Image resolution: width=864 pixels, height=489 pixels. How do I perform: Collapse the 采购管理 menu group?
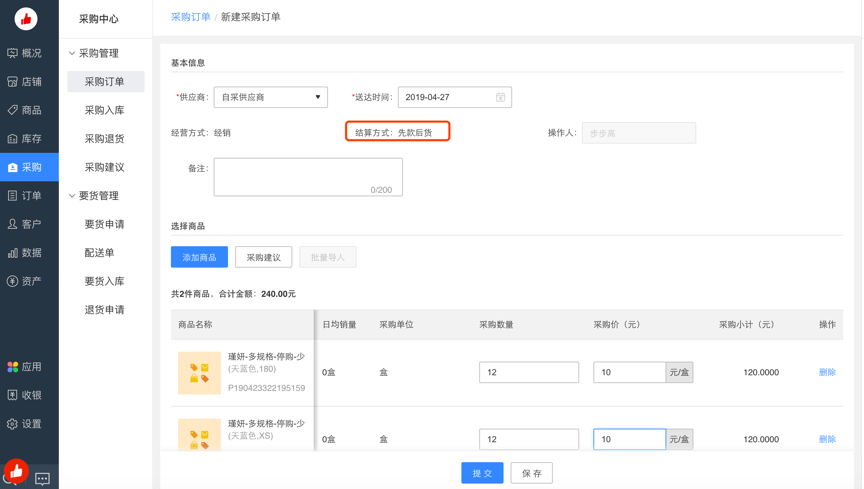pos(72,54)
